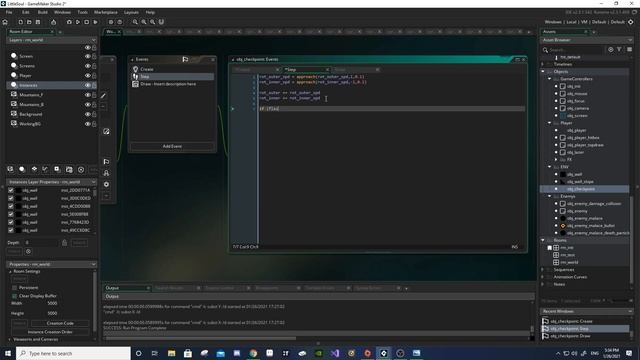Viewport: 640px width, 360px height.
Task: Expand the Sequences folder
Action: pyautogui.click(x=543, y=270)
